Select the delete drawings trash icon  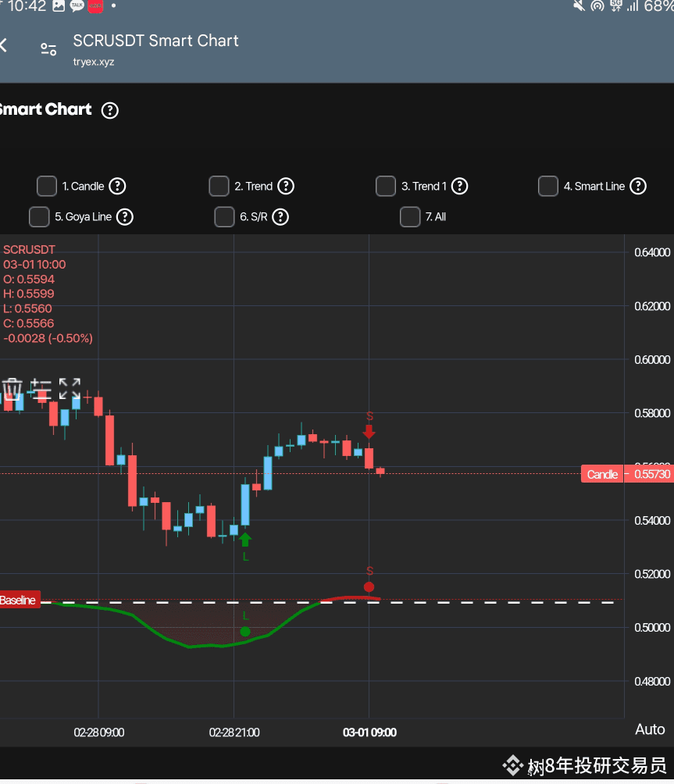pyautogui.click(x=12, y=387)
